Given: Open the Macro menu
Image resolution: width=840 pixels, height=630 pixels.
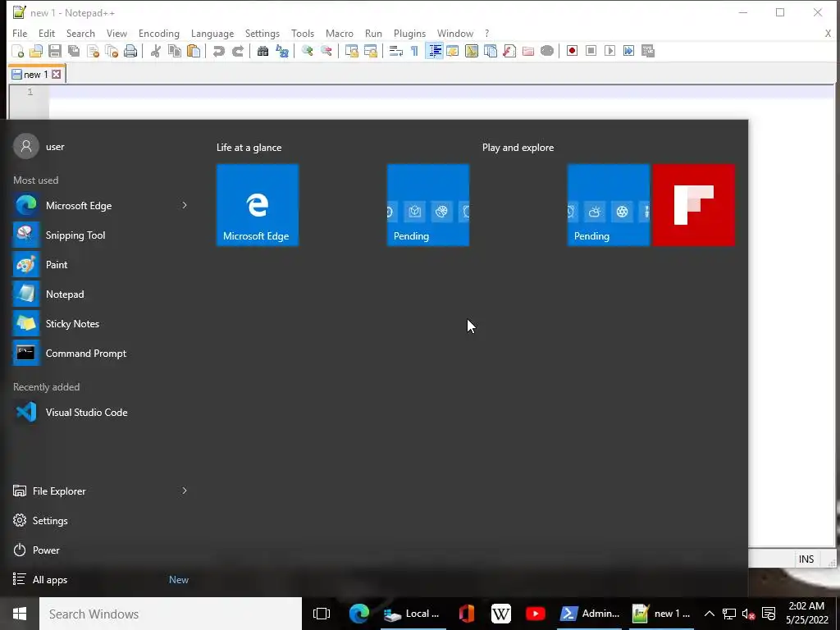Looking at the screenshot, I should (340, 33).
